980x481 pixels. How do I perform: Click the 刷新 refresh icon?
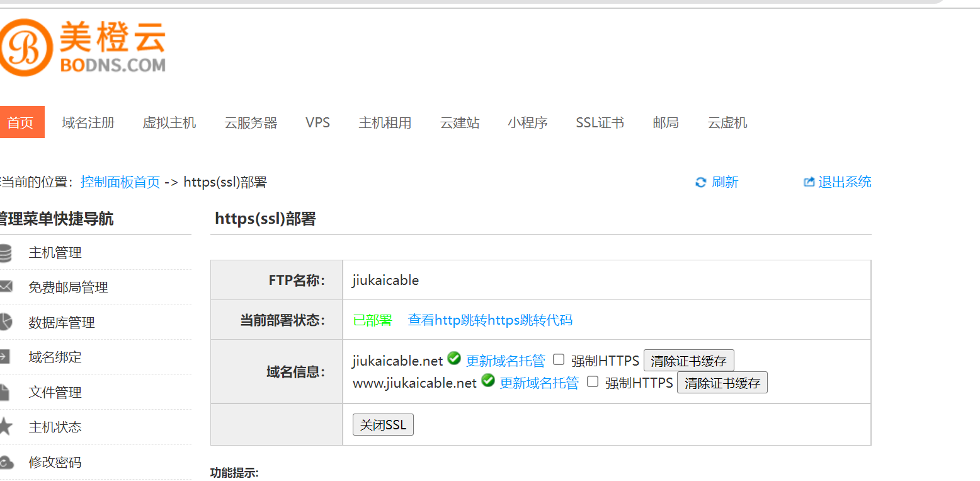pyautogui.click(x=700, y=182)
